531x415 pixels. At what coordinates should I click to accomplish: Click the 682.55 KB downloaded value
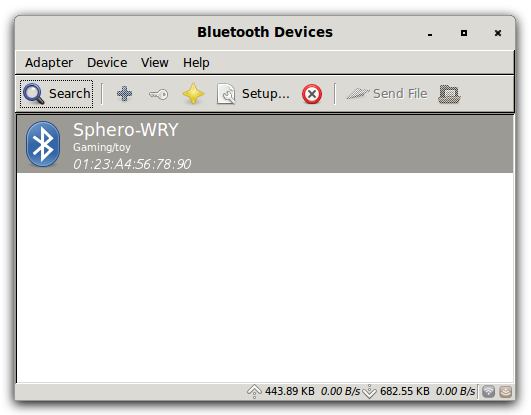pyautogui.click(x=405, y=392)
